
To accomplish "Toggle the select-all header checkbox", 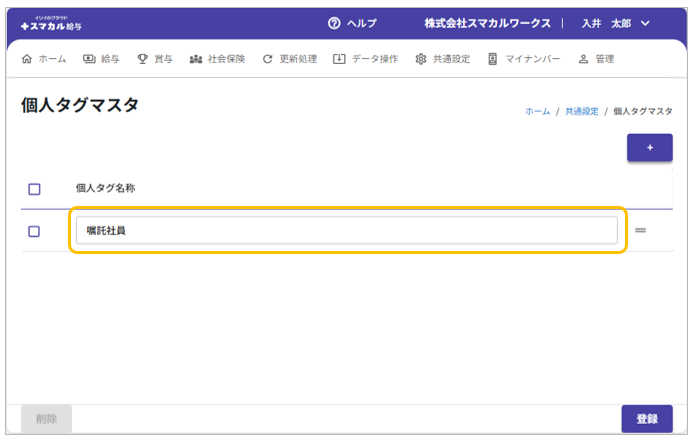I will click(34, 188).
